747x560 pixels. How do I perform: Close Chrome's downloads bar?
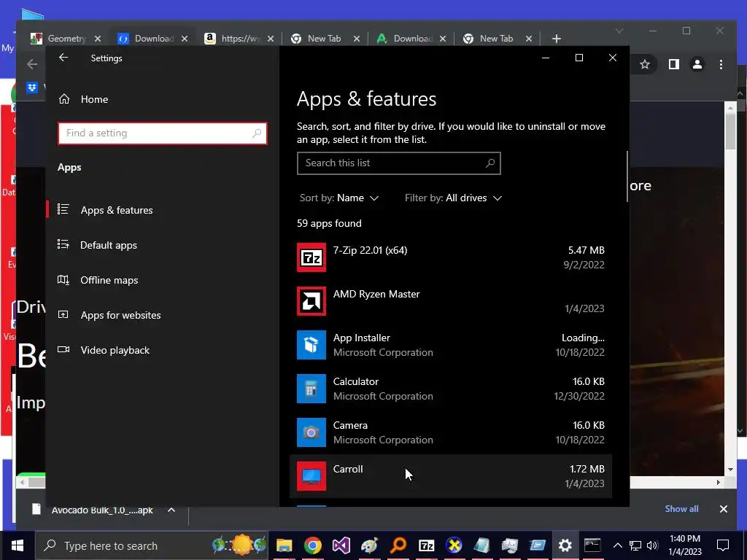[723, 509]
